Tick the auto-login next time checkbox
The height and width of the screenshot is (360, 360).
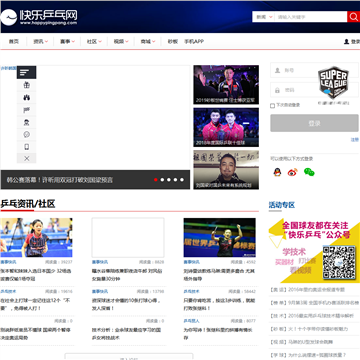(x=272, y=106)
